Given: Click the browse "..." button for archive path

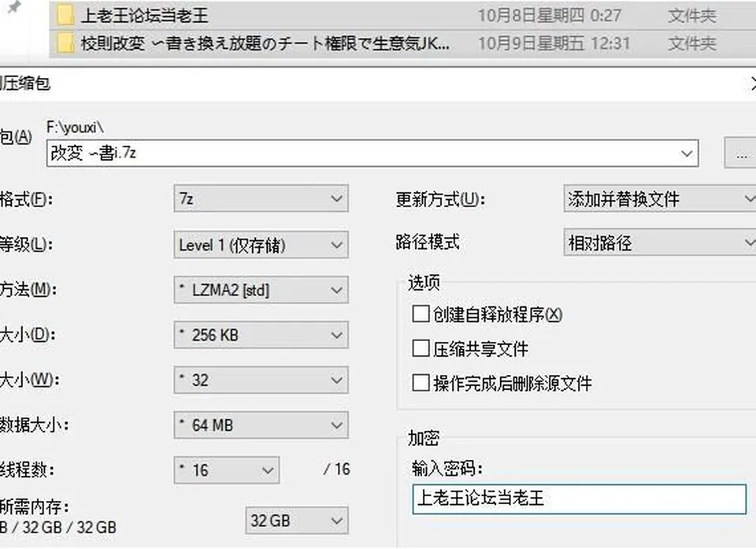Looking at the screenshot, I should pos(741,154).
